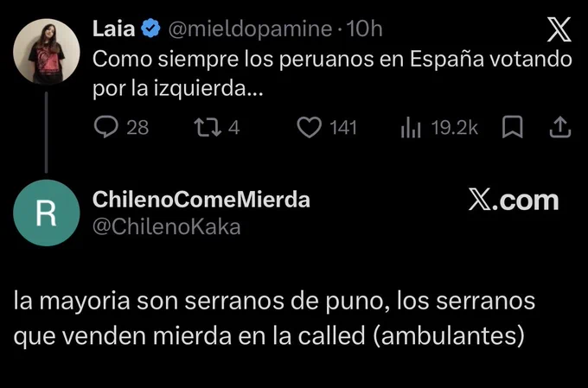This screenshot has height=388, width=588.
Task: Click the 28 replies count
Action: click(137, 127)
